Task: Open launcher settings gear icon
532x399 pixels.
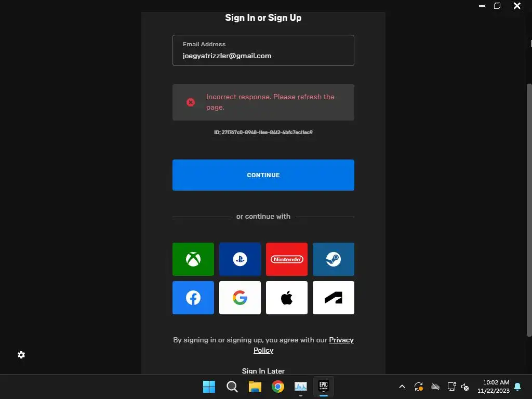Action: (x=21, y=355)
